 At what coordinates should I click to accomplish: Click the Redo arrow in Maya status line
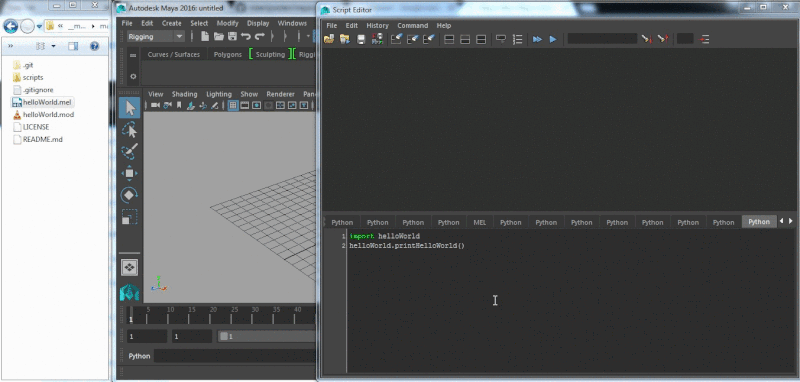point(260,36)
